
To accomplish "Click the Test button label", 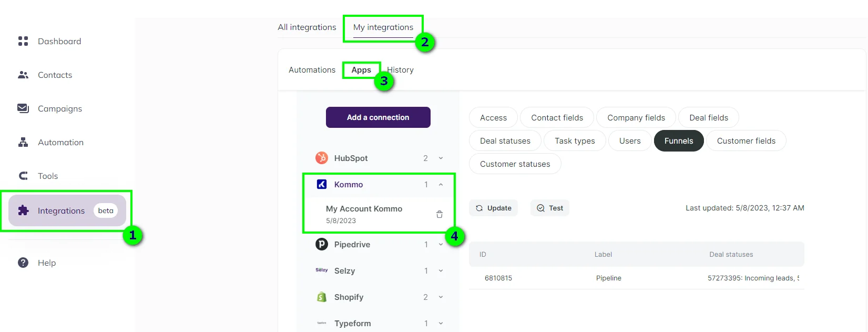I will pos(556,208).
